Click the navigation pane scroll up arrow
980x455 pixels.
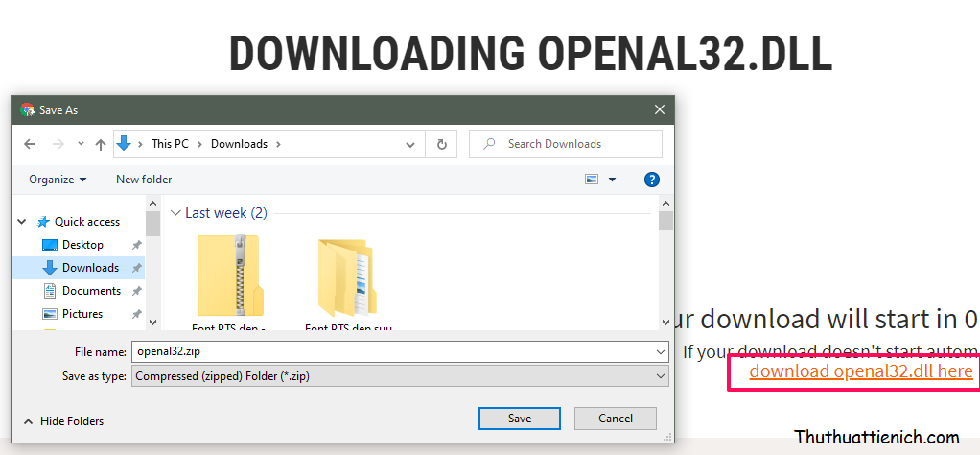153,203
